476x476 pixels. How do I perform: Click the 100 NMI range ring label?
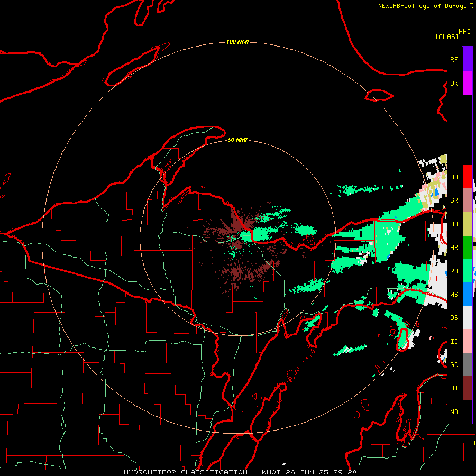237,42
